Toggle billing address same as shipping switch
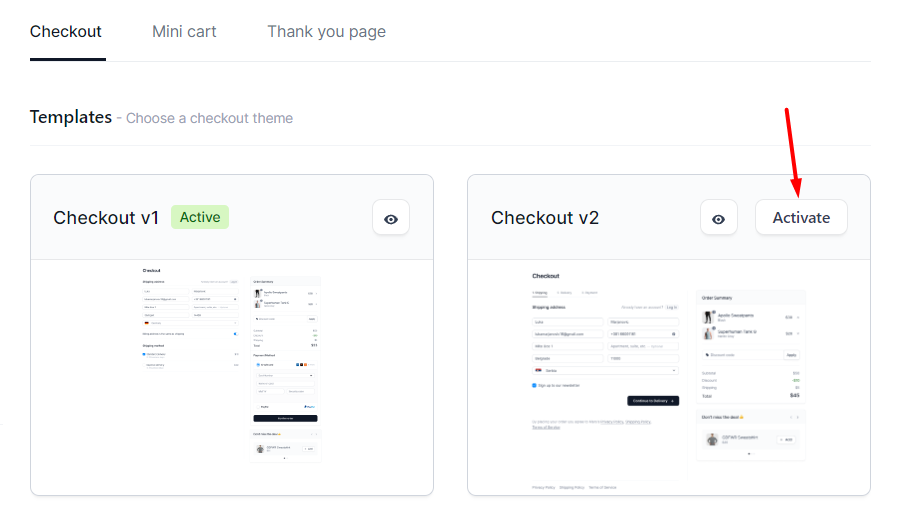 235,334
